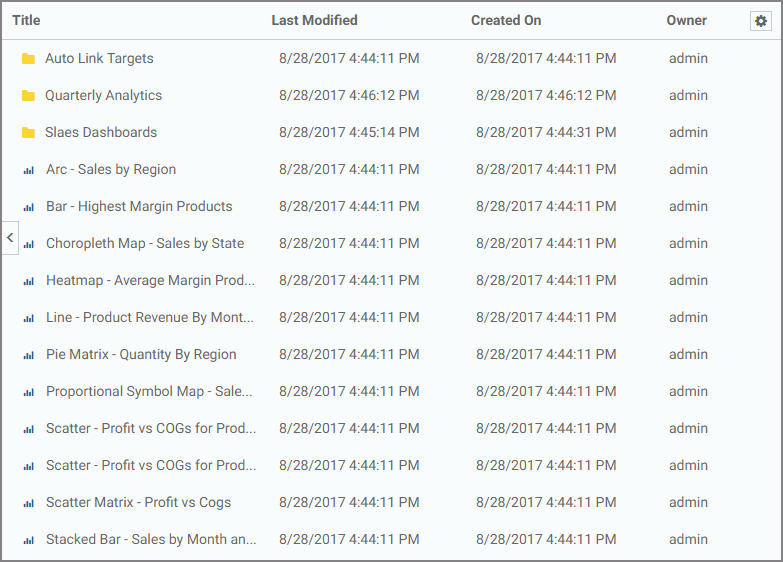Click chart icon beside Pie Matrix - Quantity By Region
Image resolution: width=783 pixels, height=562 pixels.
click(x=29, y=355)
